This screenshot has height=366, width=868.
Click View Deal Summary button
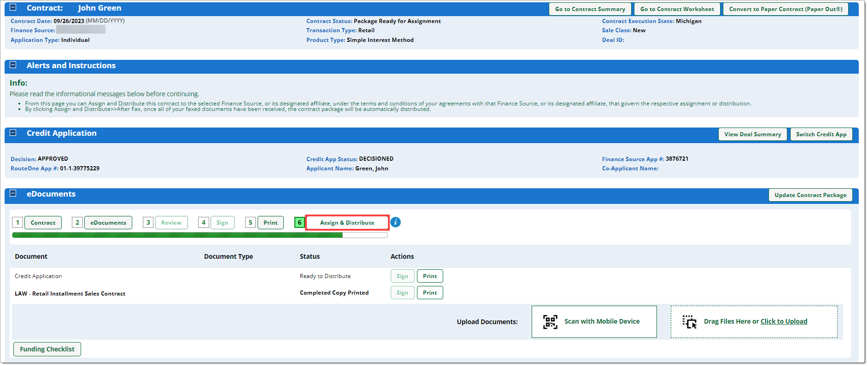[752, 134]
